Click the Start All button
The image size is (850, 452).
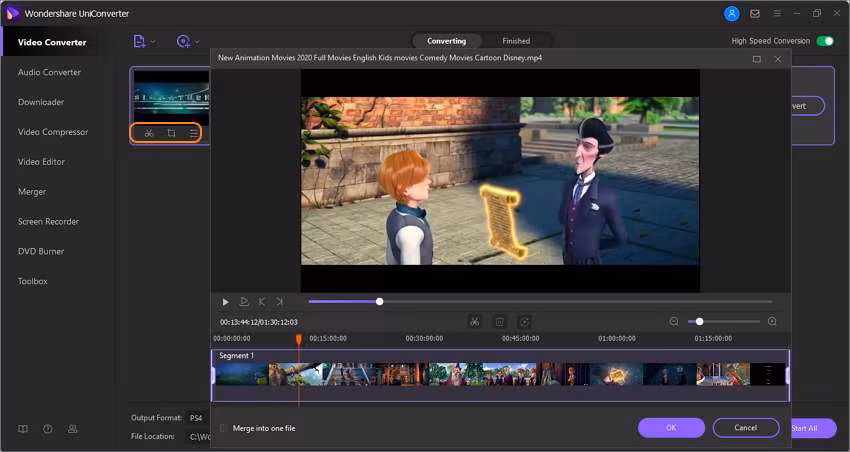[x=813, y=428]
